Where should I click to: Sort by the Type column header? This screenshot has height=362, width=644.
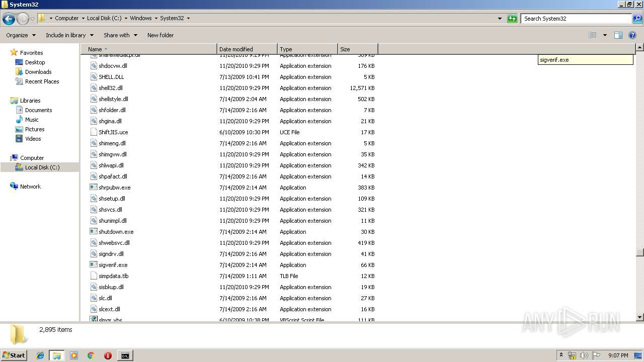coord(307,49)
